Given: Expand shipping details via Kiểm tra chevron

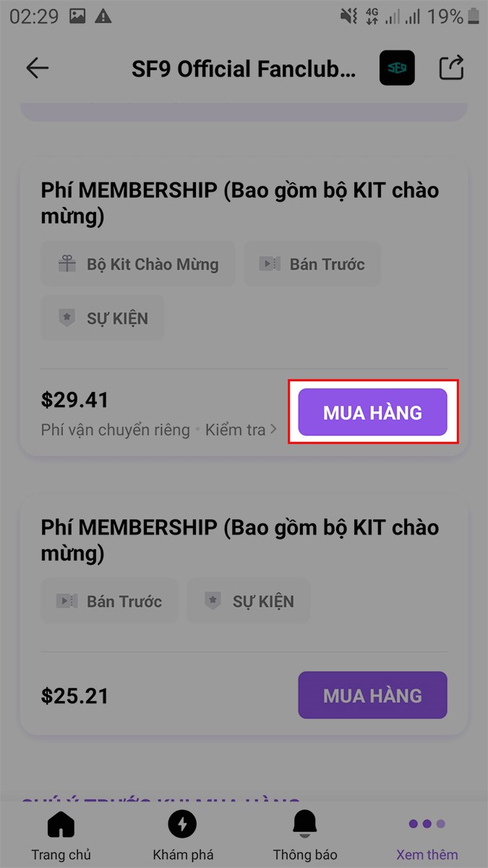Looking at the screenshot, I should pyautogui.click(x=273, y=429).
